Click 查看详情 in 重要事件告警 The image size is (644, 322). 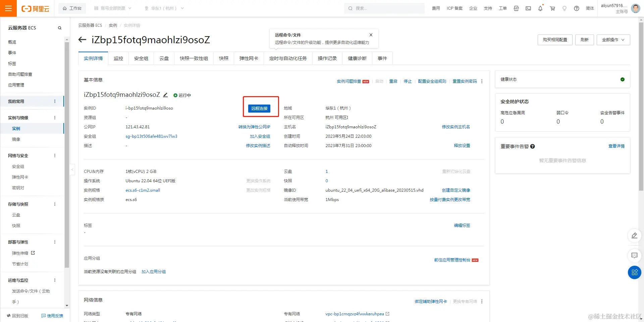(x=616, y=146)
